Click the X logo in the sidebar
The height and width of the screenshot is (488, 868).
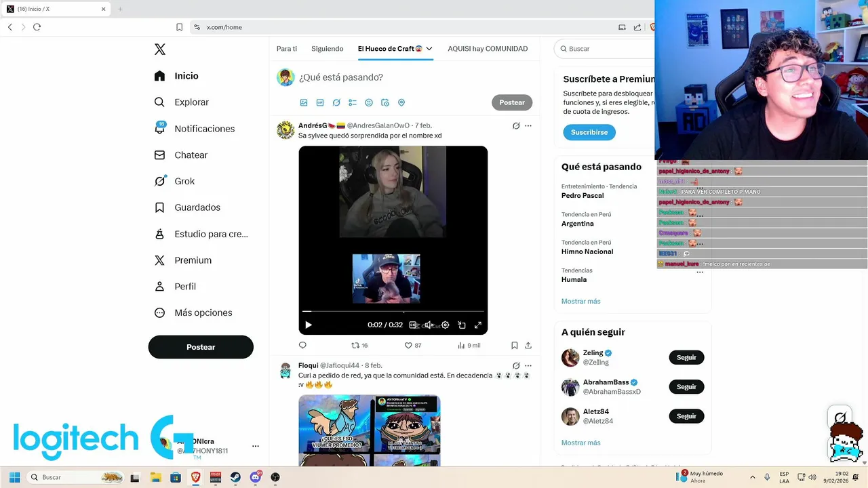(160, 49)
